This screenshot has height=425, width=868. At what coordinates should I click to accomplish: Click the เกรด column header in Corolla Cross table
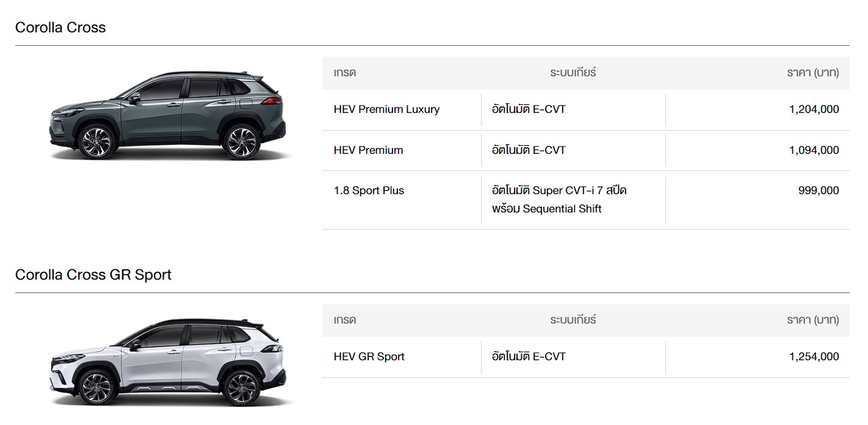coord(345,73)
